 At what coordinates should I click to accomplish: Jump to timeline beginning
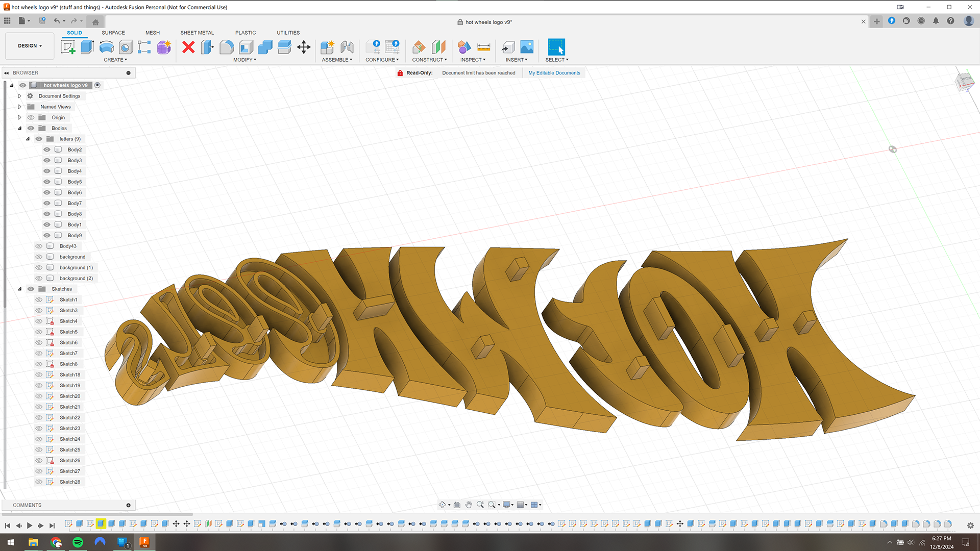[x=8, y=525]
